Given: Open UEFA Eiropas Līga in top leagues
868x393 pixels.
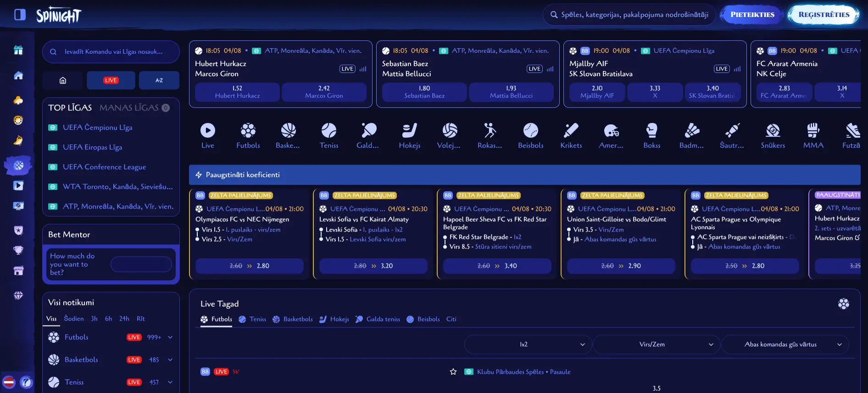Looking at the screenshot, I should pyautogui.click(x=92, y=147).
